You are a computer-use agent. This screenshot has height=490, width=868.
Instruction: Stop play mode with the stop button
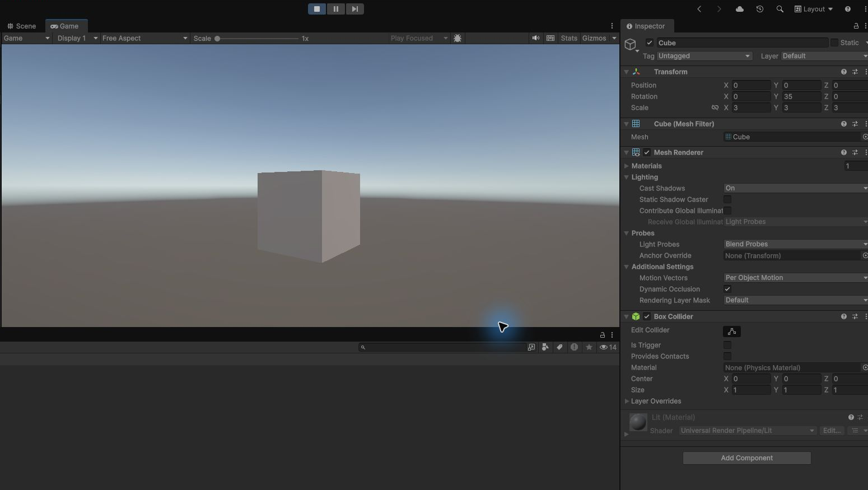click(x=317, y=9)
